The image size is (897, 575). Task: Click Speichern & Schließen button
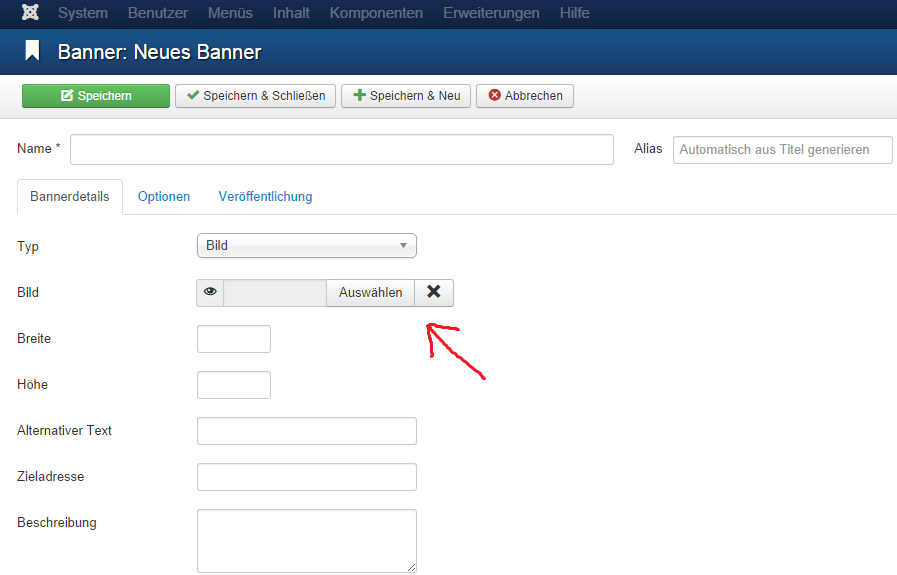(255, 96)
